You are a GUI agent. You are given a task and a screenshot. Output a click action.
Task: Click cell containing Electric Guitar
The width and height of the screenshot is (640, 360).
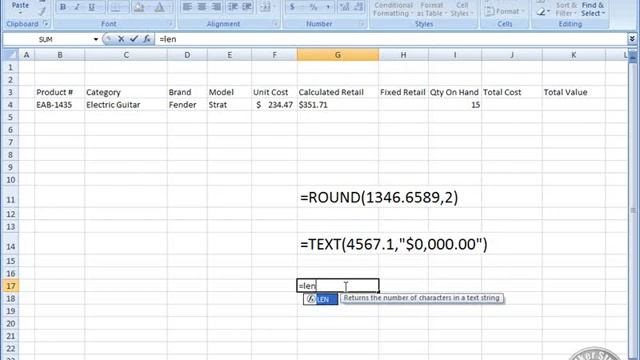pos(126,105)
